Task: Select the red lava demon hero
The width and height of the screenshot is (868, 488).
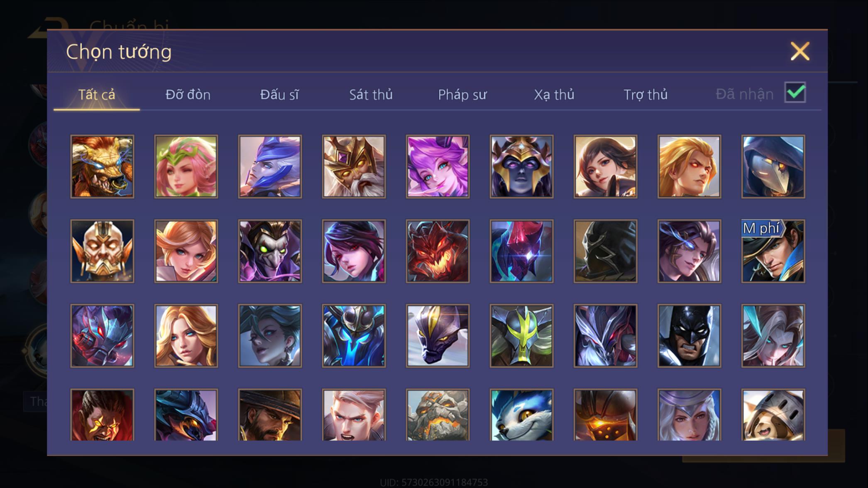Action: (438, 251)
